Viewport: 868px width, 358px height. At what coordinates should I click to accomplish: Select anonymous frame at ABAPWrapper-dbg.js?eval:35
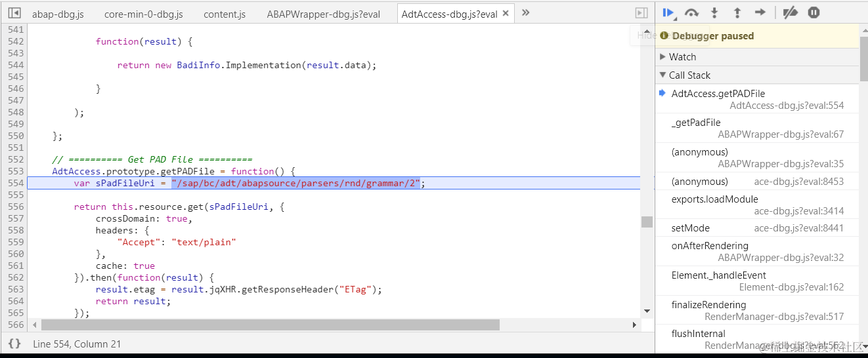point(757,157)
